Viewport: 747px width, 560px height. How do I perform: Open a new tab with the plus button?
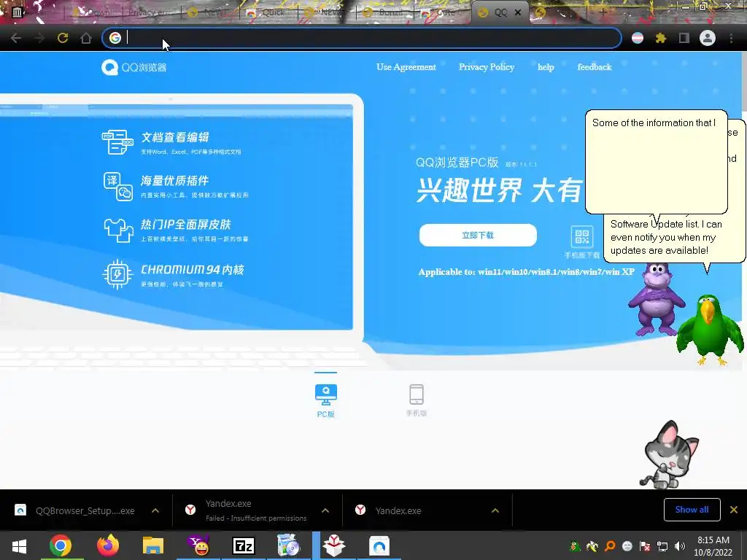603,12
